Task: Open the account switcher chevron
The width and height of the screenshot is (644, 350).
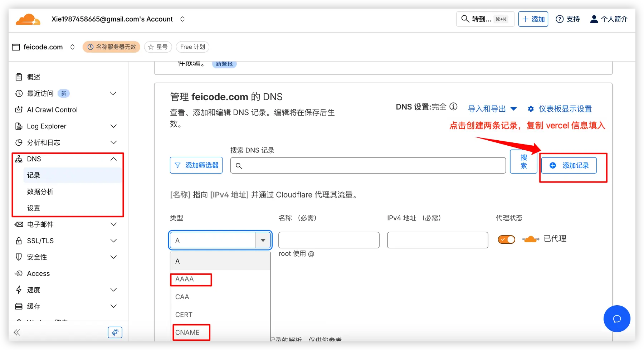Action: 182,19
